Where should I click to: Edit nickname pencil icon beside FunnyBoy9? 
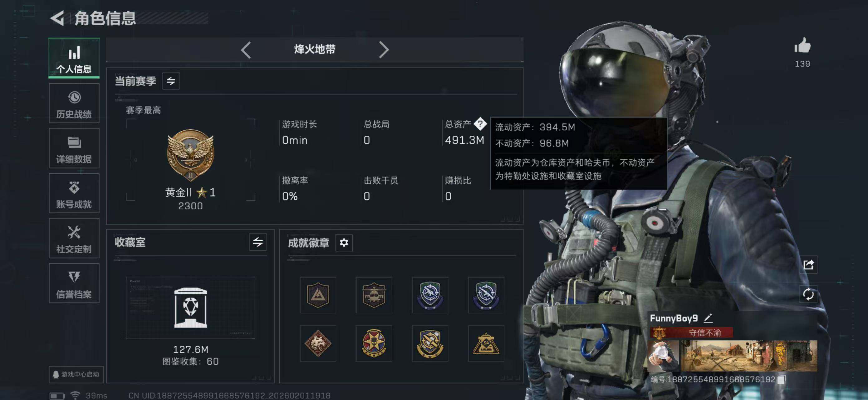(x=708, y=318)
